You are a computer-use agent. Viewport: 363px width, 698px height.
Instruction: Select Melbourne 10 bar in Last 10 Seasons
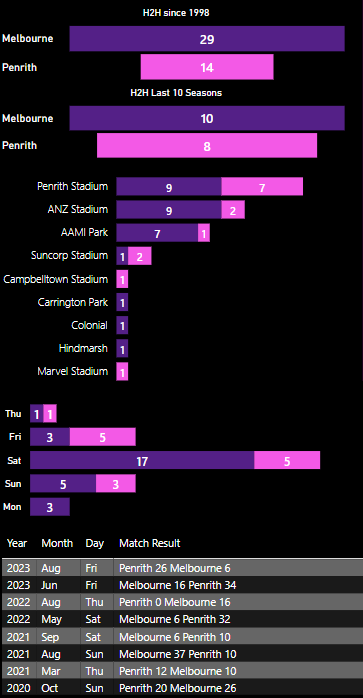(207, 118)
